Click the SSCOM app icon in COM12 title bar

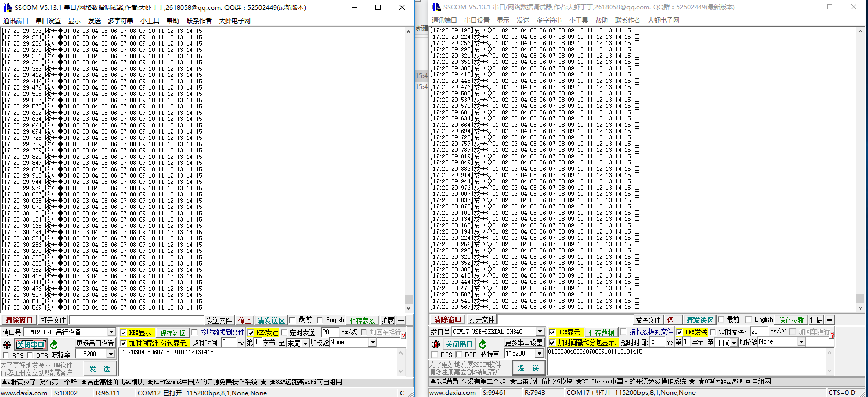tap(7, 7)
